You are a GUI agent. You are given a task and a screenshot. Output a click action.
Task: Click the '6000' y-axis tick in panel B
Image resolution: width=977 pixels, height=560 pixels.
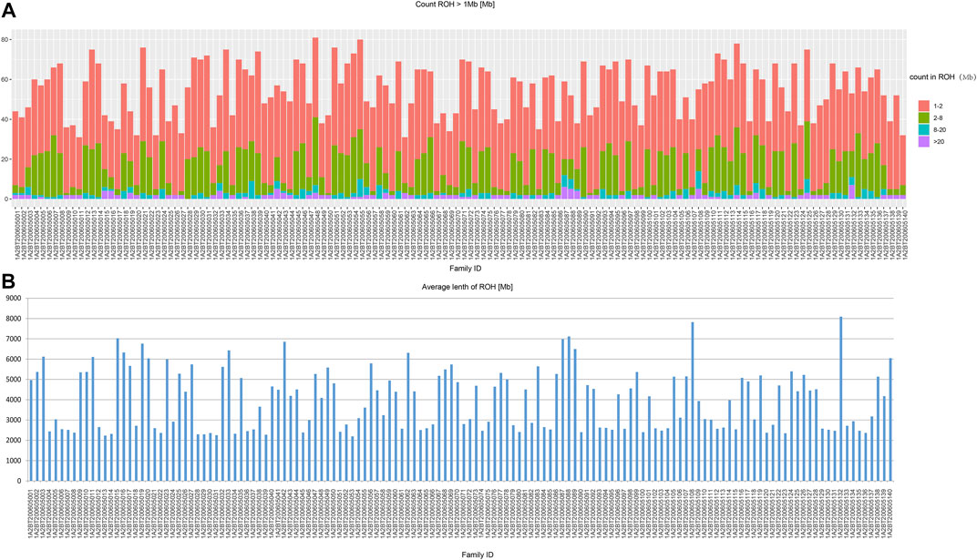[15, 359]
